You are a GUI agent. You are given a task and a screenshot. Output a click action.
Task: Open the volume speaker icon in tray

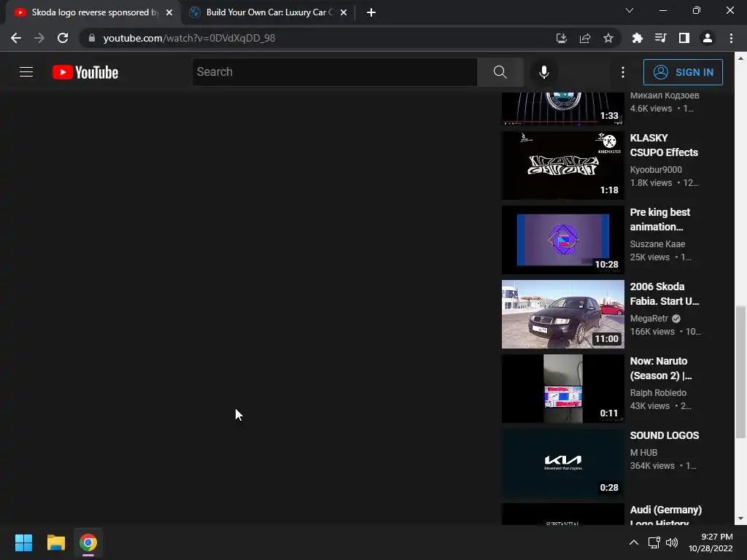point(672,542)
